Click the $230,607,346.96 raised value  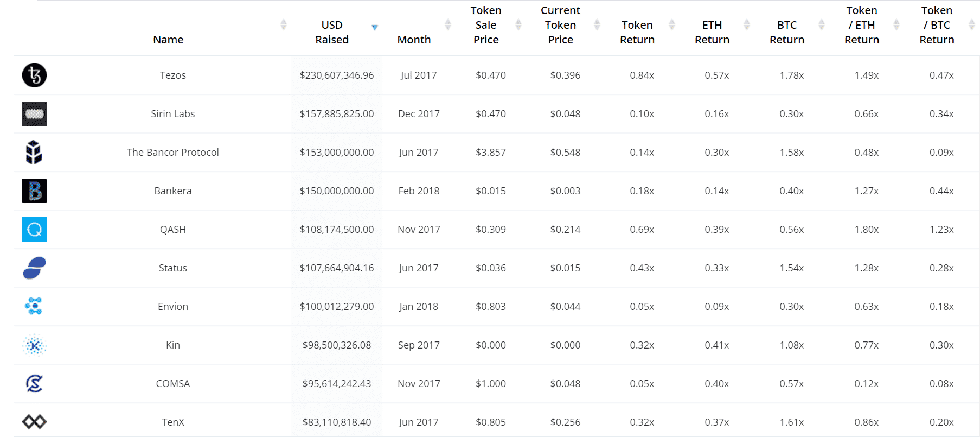pyautogui.click(x=337, y=75)
